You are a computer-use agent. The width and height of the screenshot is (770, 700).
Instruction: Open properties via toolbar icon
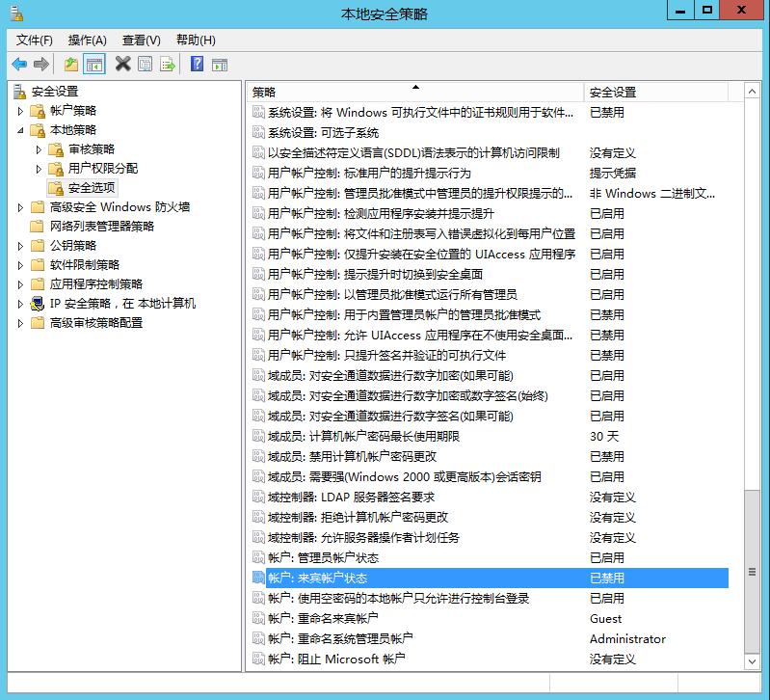tap(145, 65)
